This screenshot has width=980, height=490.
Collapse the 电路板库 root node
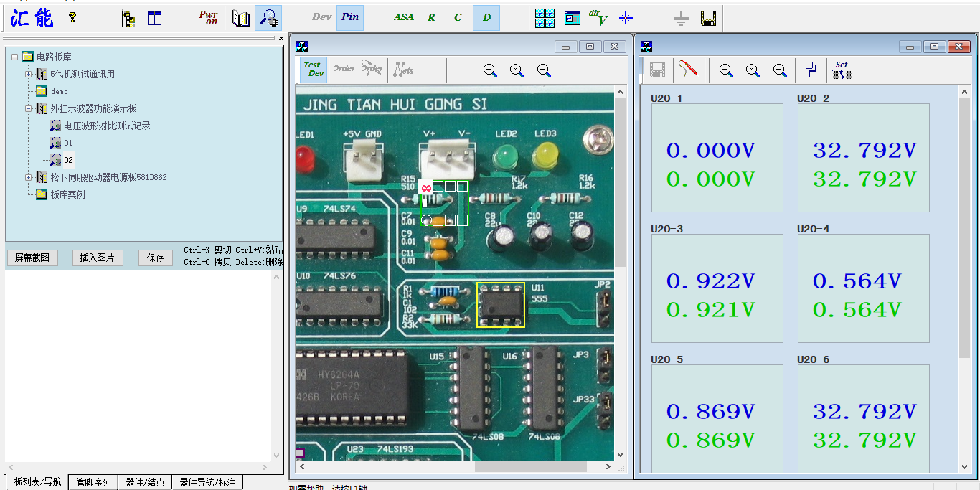pyautogui.click(x=15, y=57)
